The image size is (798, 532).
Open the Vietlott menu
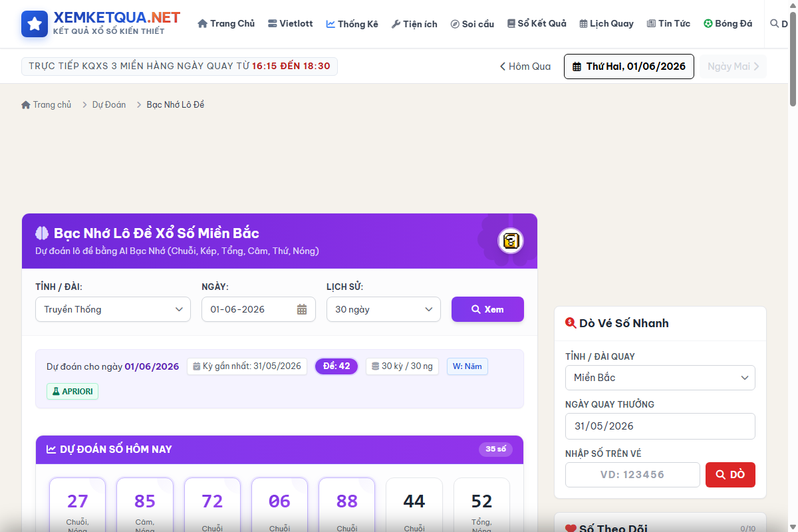click(290, 24)
